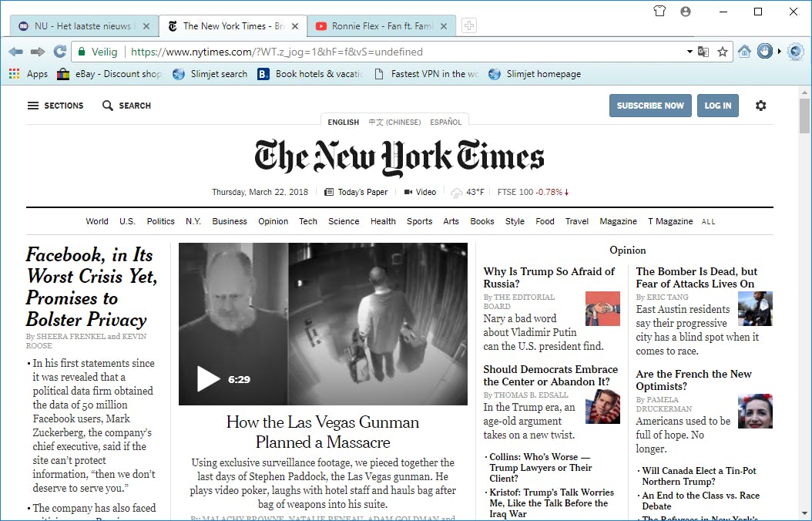Open The Bomber Is Dead opinion article

click(x=696, y=277)
